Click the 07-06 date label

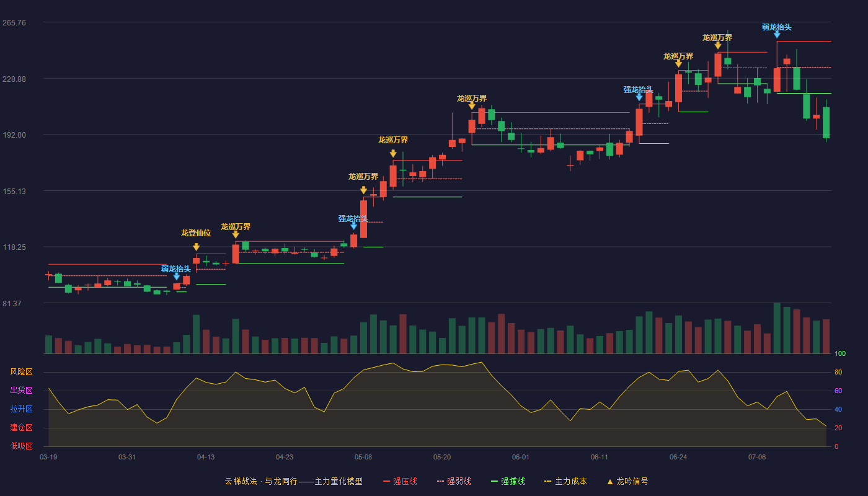click(757, 457)
